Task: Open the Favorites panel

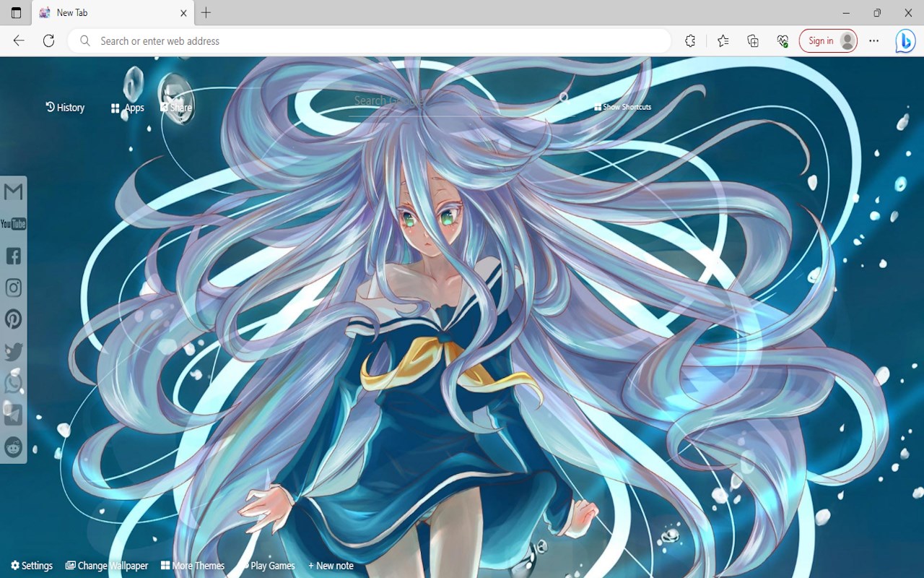Action: point(723,41)
